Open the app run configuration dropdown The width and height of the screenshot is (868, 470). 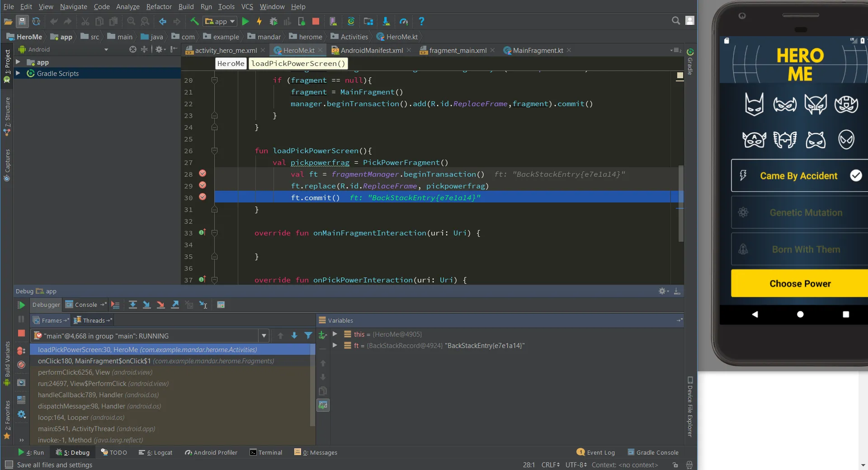220,21
